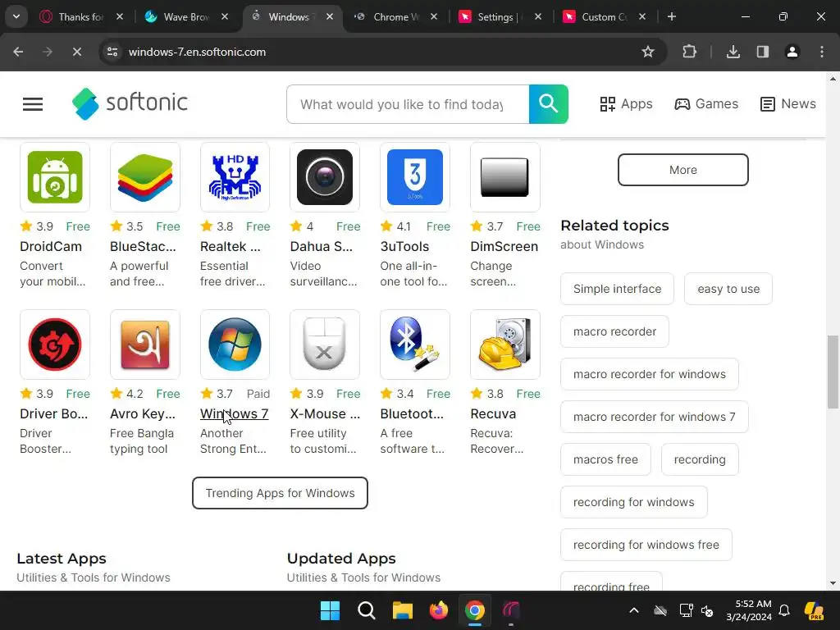Open the Windows 7 logo icon
The image size is (840, 630).
[x=235, y=345]
